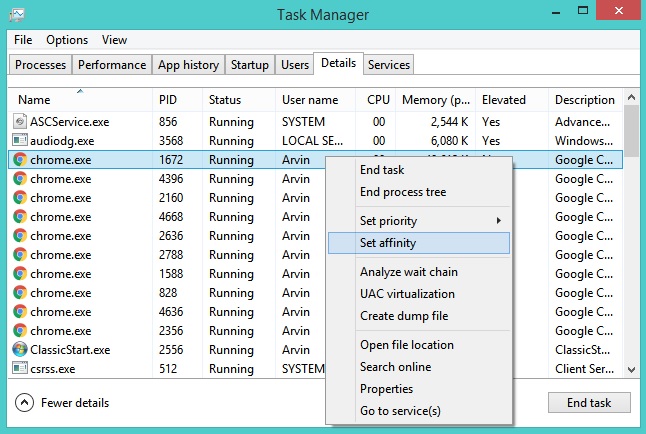This screenshot has width=646, height=434.
Task: Click Chrome icon for PID 828
Action: 20,293
